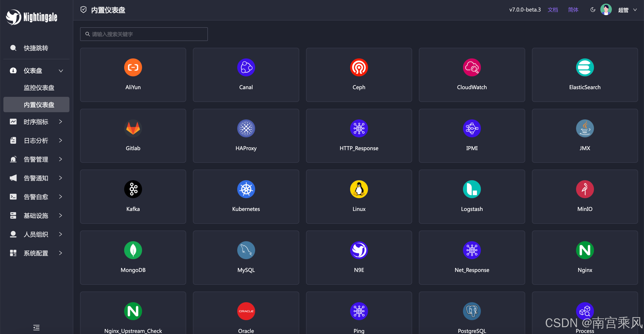Click the Net_Response card label
644x334 pixels.
coord(472,270)
